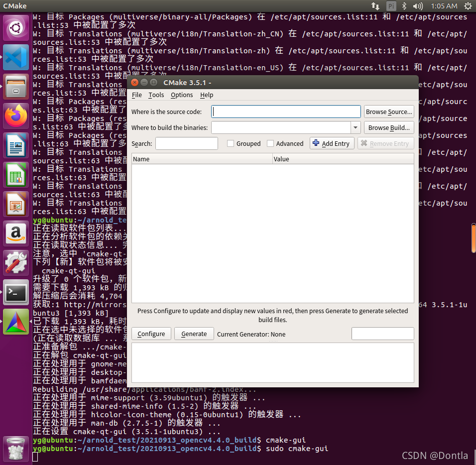Open Visual Studio Code from the dock
Image resolution: width=476 pixels, height=465 pixels.
[x=16, y=58]
